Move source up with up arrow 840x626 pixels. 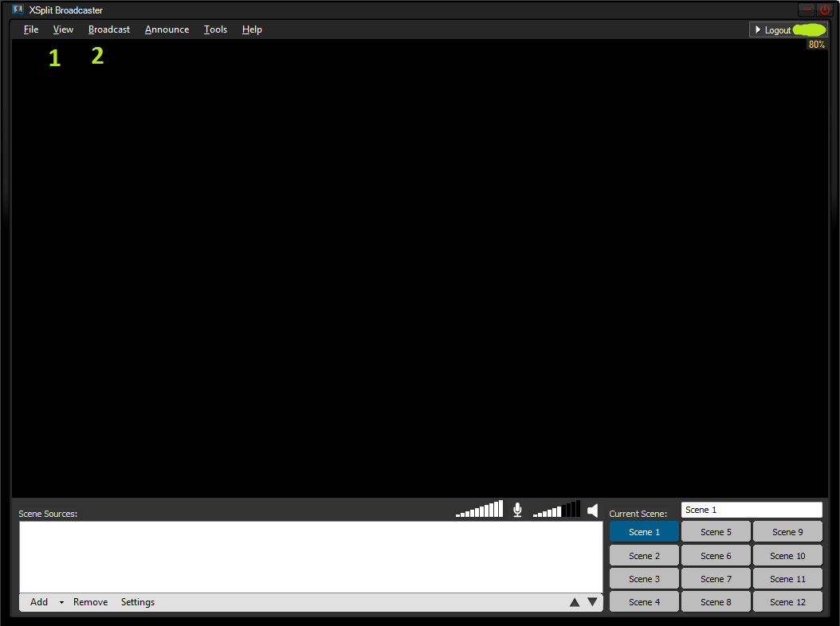(x=575, y=602)
